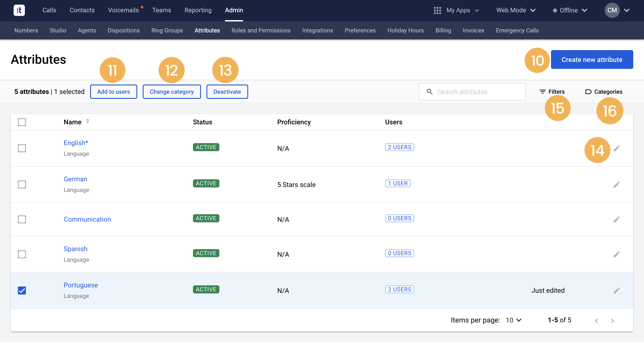Click the search magnifier icon
Image resolution: width=644 pixels, height=352 pixels.
click(x=430, y=92)
